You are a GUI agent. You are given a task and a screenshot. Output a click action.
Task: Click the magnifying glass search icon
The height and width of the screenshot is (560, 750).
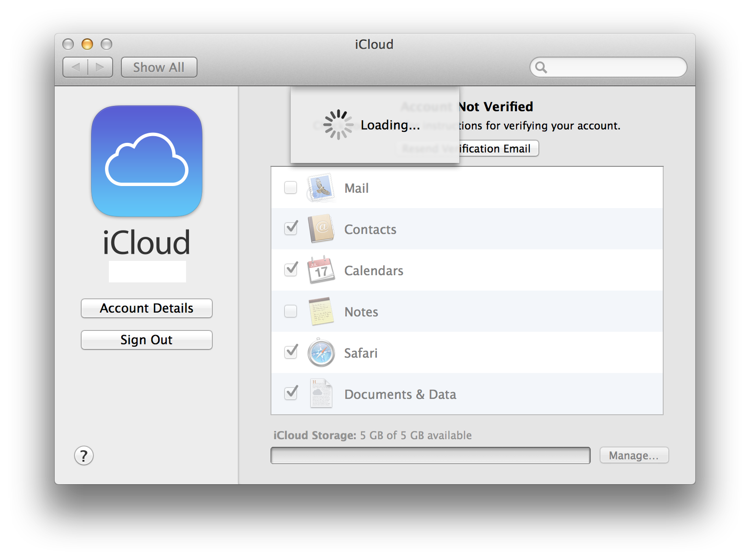point(541,67)
